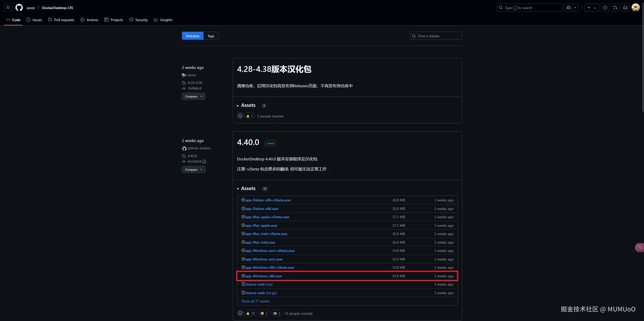Viewport: 644px width, 321px height.
Task: Switch to the Tags view
Action: click(211, 36)
